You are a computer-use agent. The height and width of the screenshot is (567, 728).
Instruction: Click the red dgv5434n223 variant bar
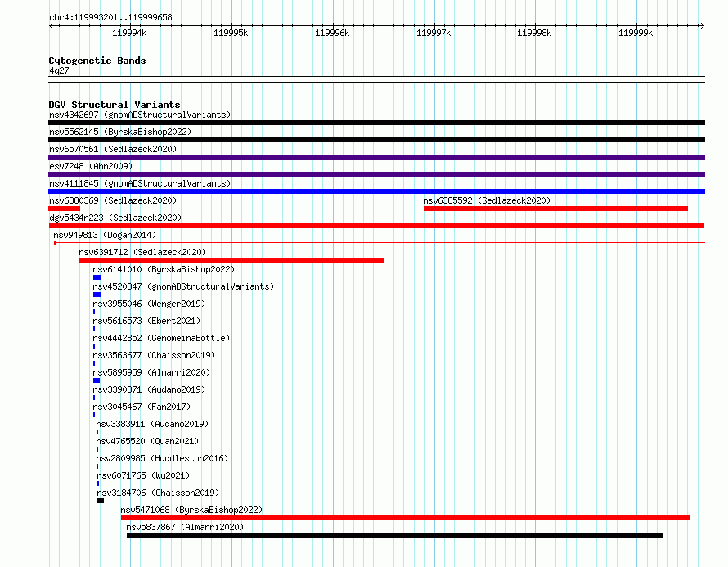(376, 226)
